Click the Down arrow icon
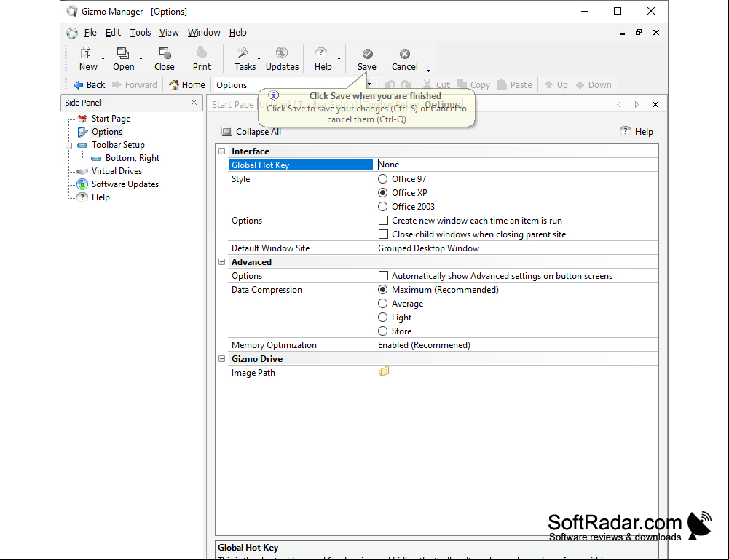This screenshot has width=729, height=560. point(580,85)
